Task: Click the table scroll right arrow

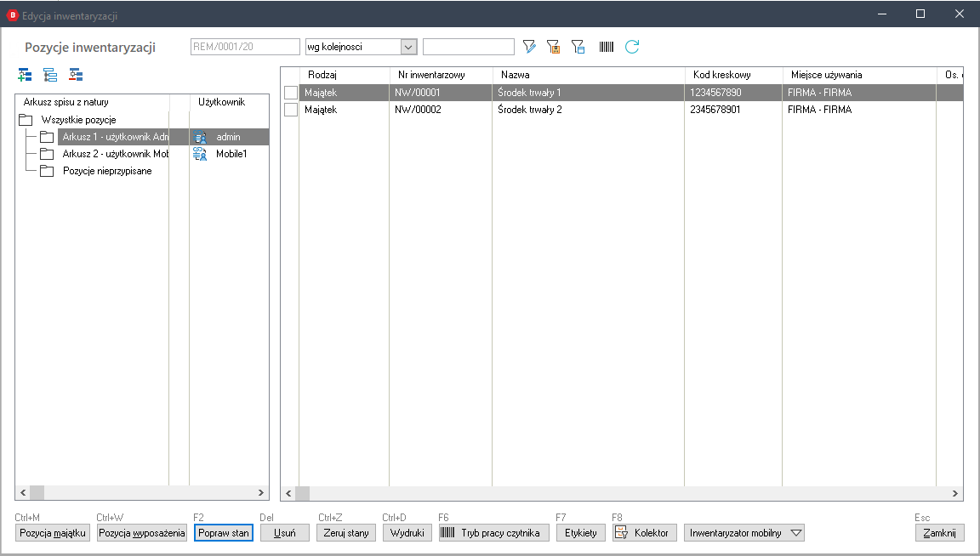Action: point(955,494)
